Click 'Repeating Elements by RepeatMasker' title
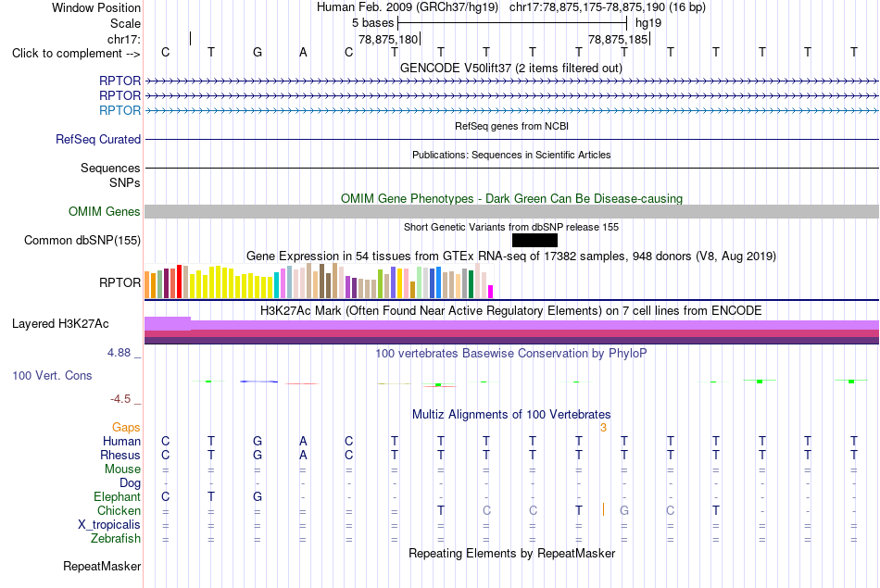Screen dimensions: 880x588 pyautogui.click(x=511, y=554)
